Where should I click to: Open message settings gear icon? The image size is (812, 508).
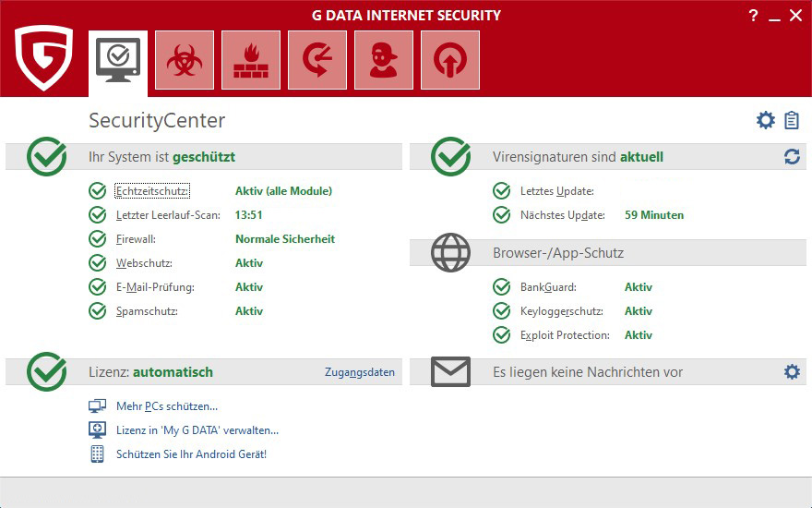click(x=792, y=371)
